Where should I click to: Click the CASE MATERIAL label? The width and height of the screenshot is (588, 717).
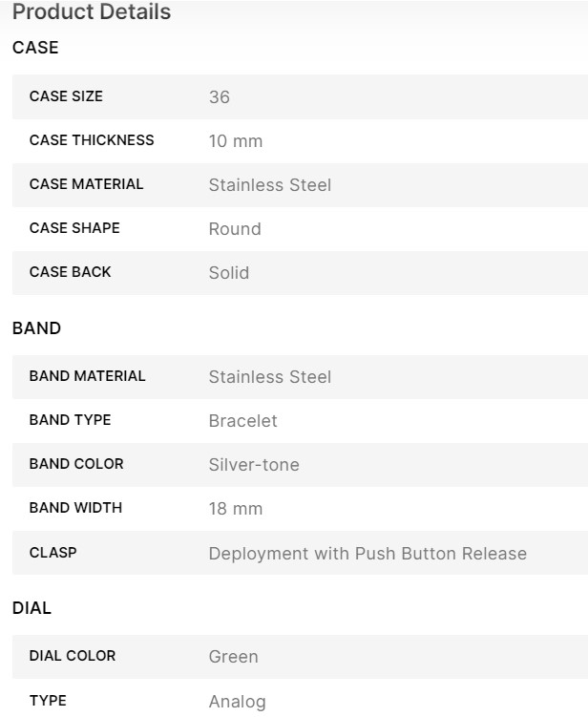[x=86, y=184]
